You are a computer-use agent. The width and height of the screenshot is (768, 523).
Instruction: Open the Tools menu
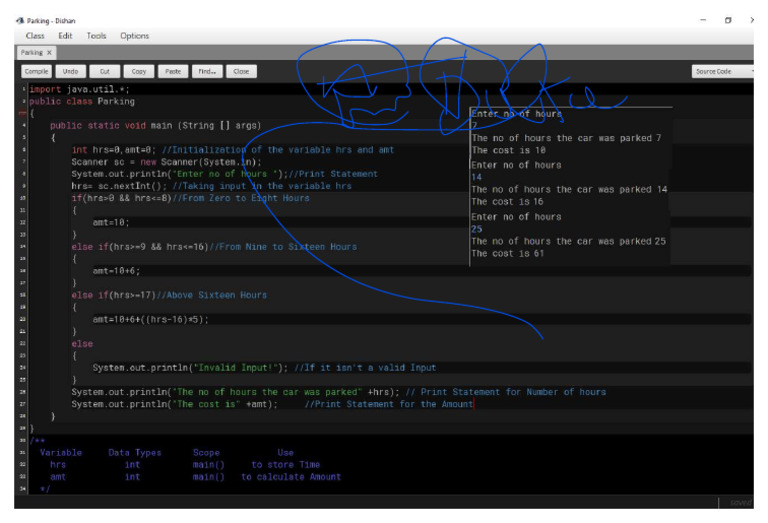[96, 36]
